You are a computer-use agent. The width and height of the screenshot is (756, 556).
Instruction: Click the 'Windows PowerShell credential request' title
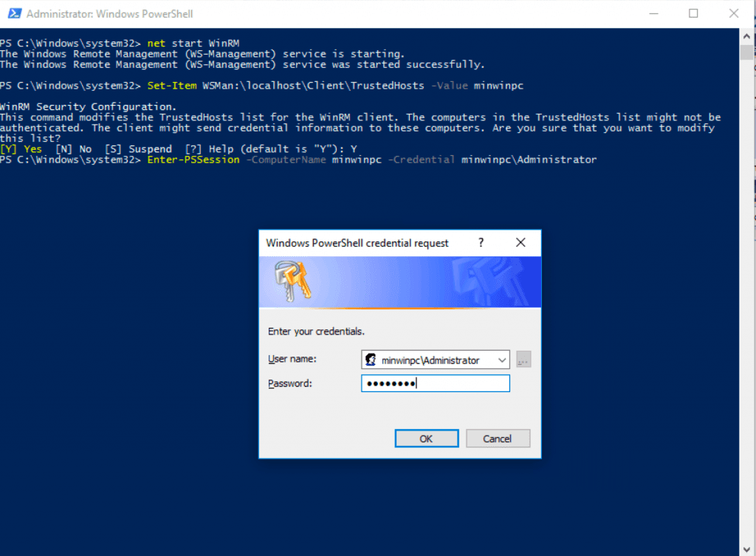click(x=357, y=242)
